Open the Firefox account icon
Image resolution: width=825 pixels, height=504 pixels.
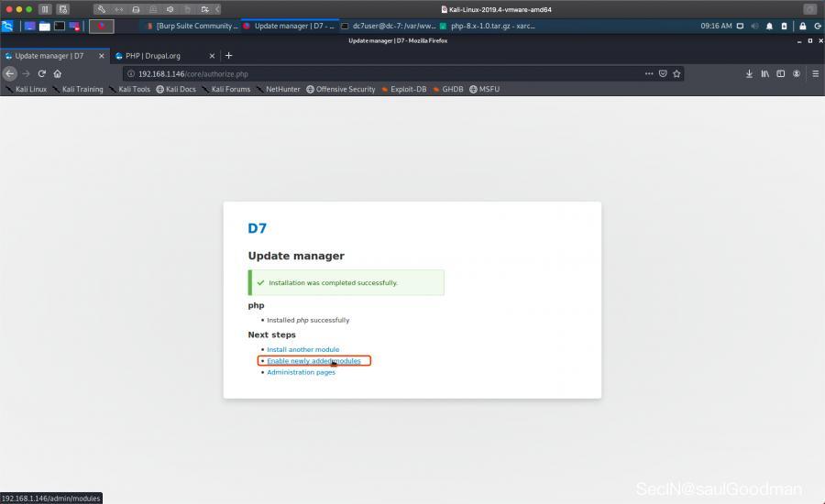coord(797,73)
